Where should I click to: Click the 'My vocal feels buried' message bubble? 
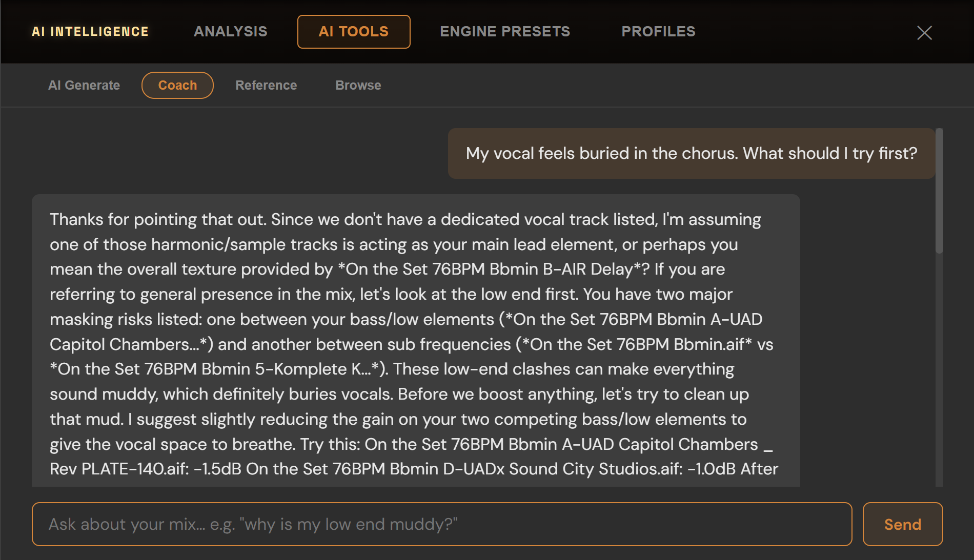692,153
